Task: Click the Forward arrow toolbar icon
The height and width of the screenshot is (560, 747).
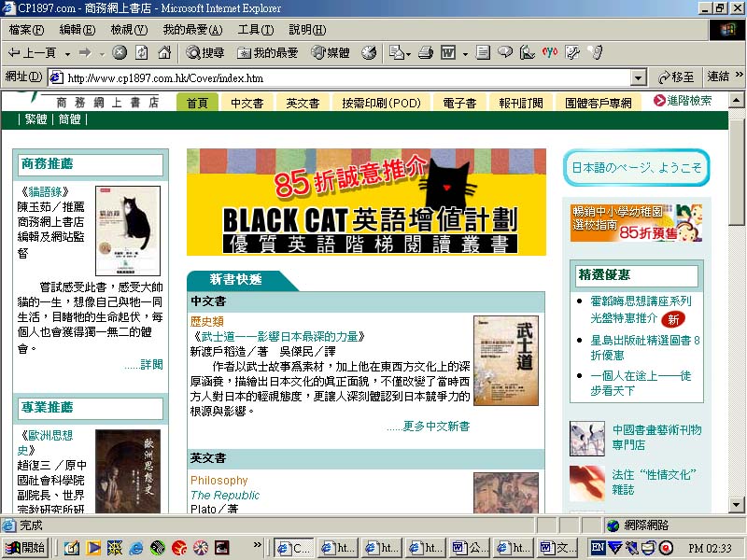Action: [85, 52]
